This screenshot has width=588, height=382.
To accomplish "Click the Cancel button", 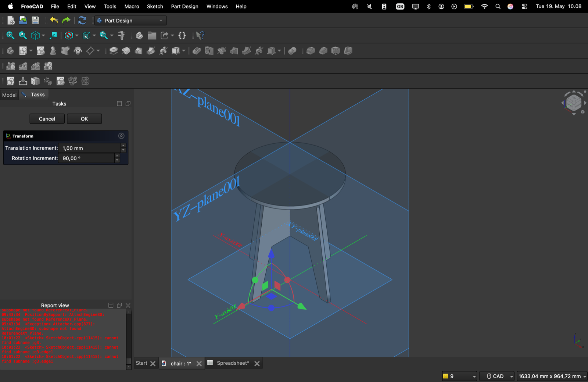I will 47,119.
